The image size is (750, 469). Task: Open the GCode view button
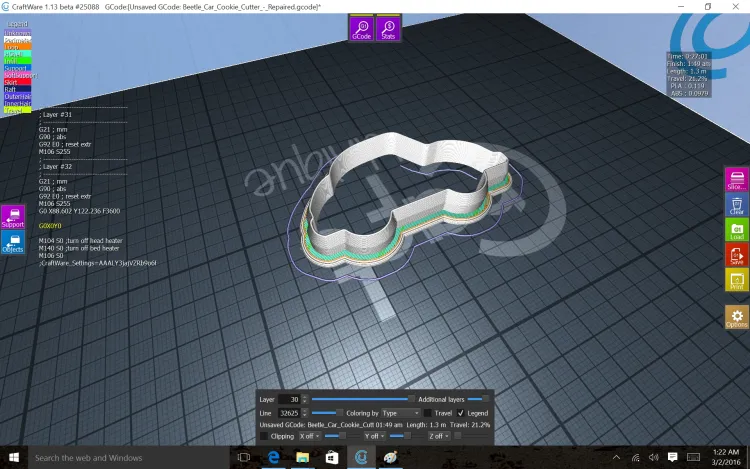(361, 29)
